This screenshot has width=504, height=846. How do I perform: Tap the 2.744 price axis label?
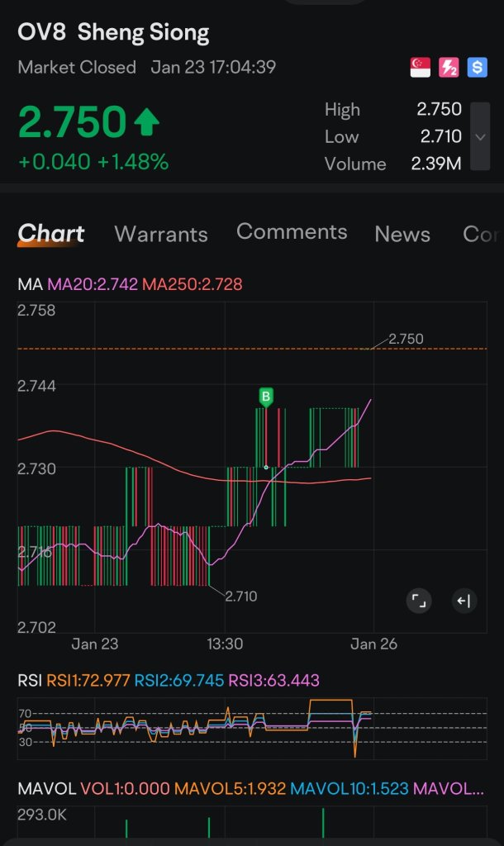point(36,386)
